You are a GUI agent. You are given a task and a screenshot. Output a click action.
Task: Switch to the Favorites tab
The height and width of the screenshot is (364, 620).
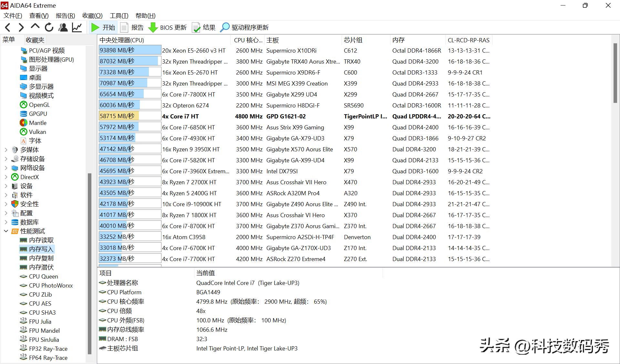pos(35,40)
